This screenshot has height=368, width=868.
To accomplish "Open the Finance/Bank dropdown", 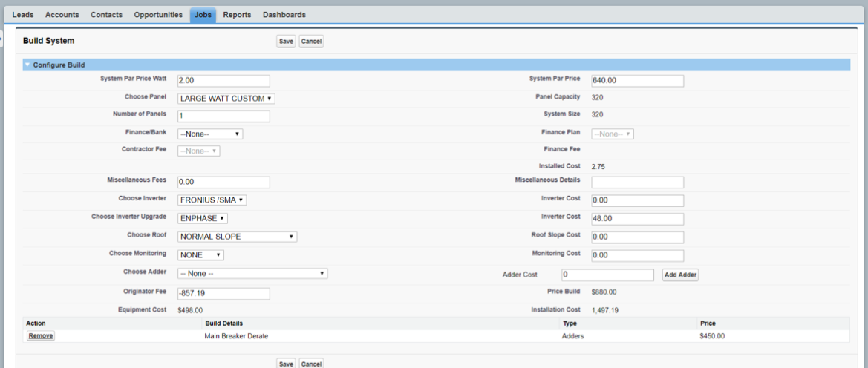I will [x=210, y=134].
